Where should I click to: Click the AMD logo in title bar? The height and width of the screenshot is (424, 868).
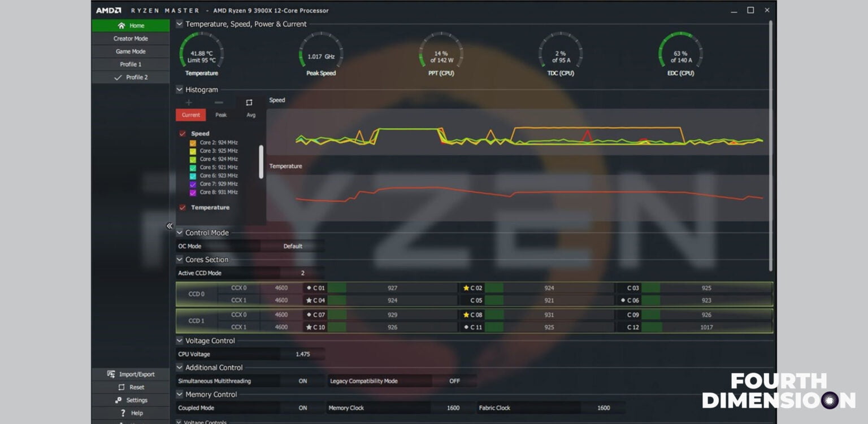(108, 10)
